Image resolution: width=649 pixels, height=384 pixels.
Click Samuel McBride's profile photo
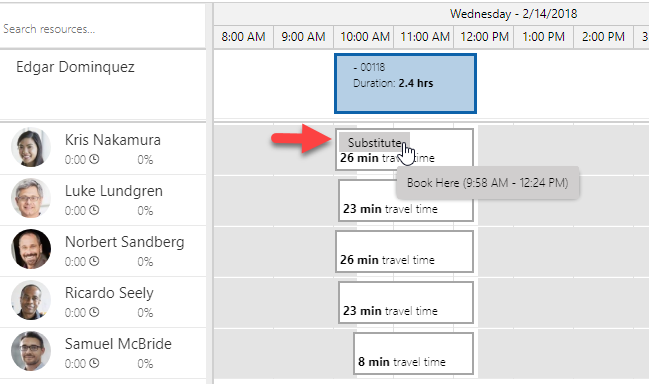[x=31, y=351]
